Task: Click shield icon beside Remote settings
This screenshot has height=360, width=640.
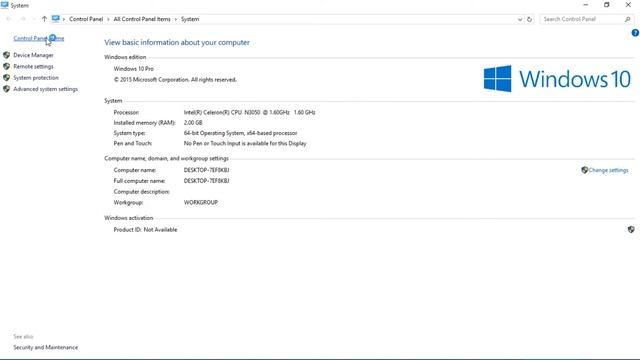Action: 7,67
